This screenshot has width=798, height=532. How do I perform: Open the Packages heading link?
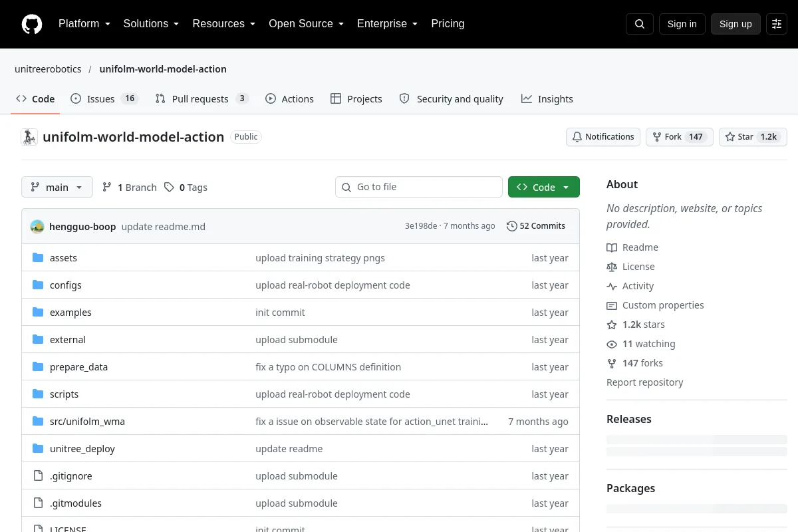coord(631,489)
